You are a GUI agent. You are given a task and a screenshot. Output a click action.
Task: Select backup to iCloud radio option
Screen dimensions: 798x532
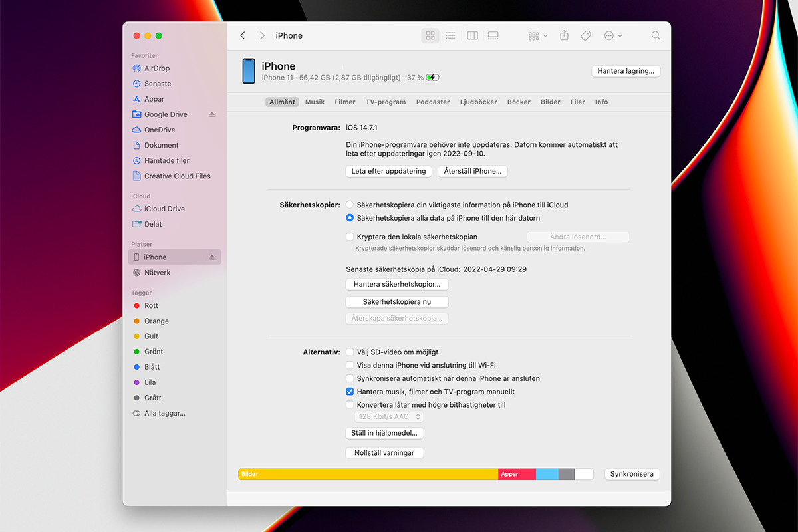click(350, 205)
